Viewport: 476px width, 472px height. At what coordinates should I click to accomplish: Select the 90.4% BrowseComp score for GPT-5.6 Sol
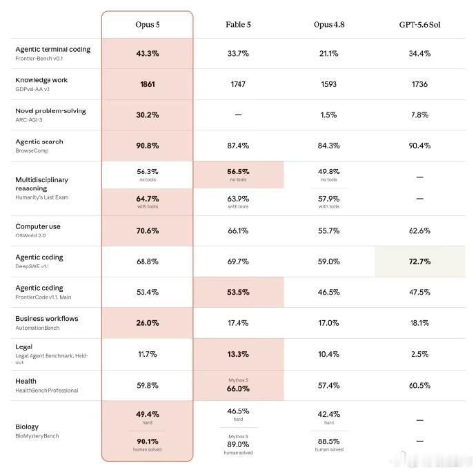point(420,146)
